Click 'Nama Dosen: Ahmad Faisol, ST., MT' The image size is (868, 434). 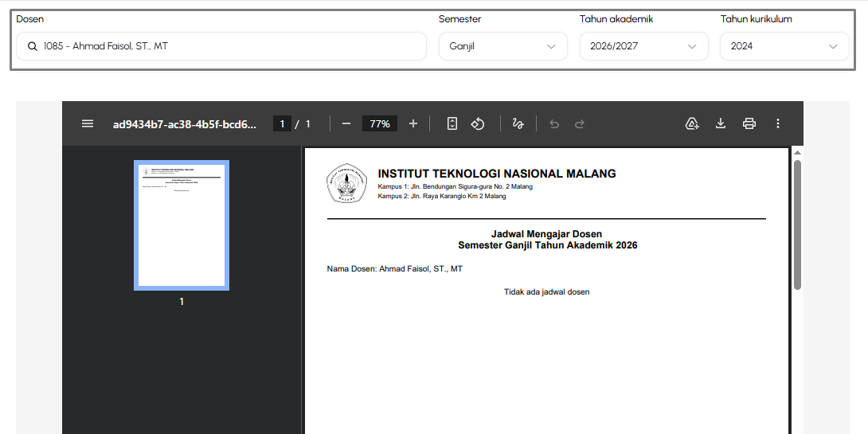click(395, 269)
